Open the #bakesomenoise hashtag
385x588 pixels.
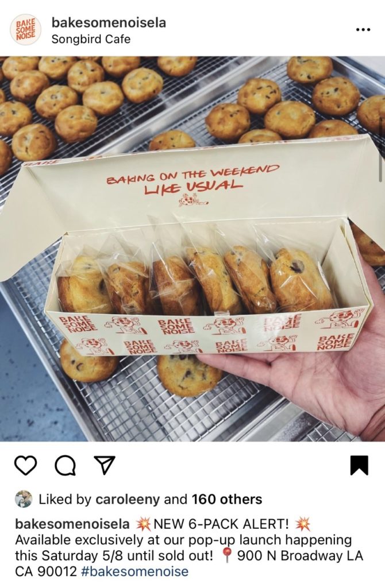[134, 571]
